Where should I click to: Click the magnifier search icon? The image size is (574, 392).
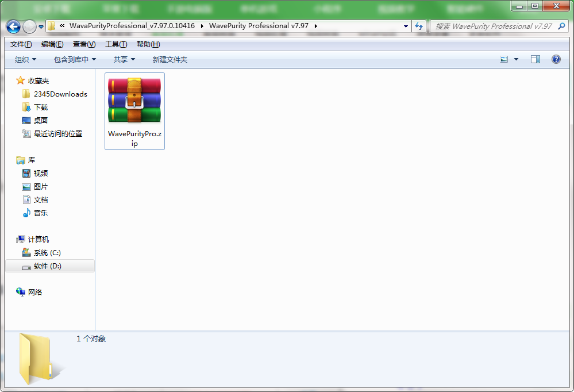tap(561, 26)
